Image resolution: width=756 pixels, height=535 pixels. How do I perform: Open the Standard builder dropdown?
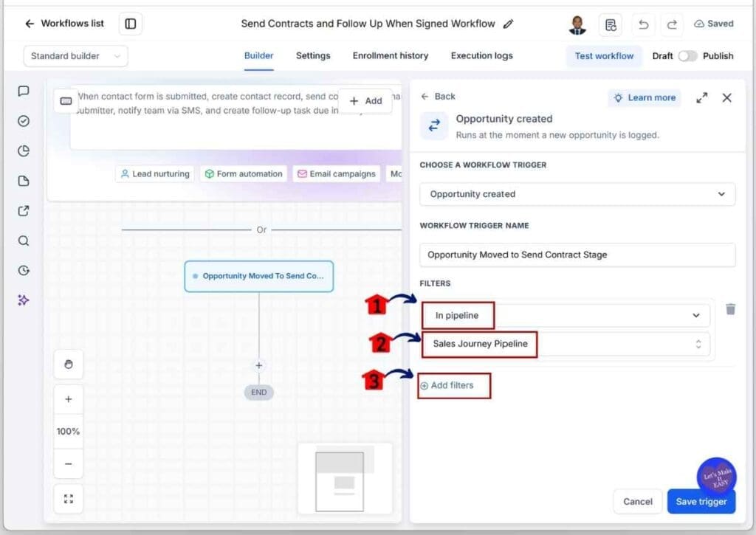pyautogui.click(x=76, y=56)
